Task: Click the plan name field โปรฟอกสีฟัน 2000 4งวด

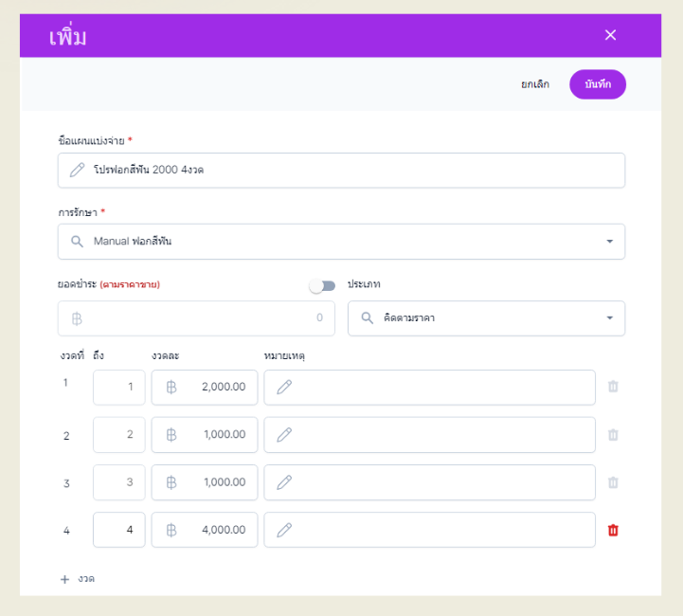Action: click(x=350, y=170)
